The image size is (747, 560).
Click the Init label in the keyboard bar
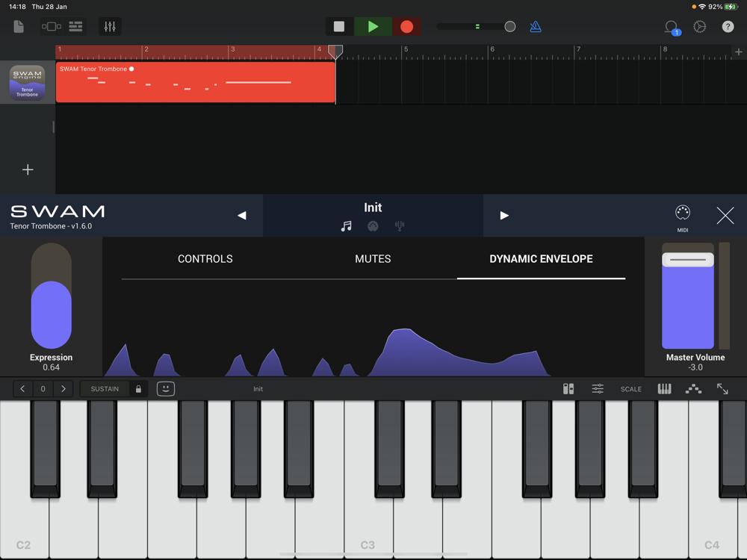coord(258,389)
